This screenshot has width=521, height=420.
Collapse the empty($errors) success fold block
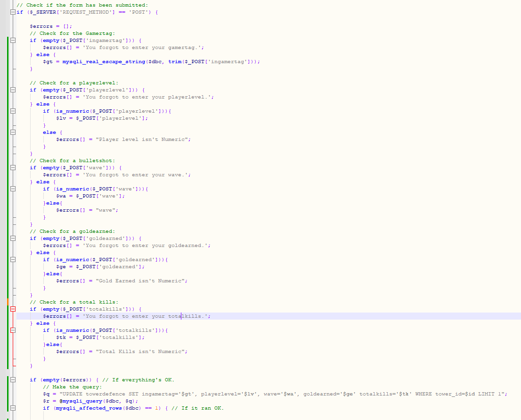13,379
